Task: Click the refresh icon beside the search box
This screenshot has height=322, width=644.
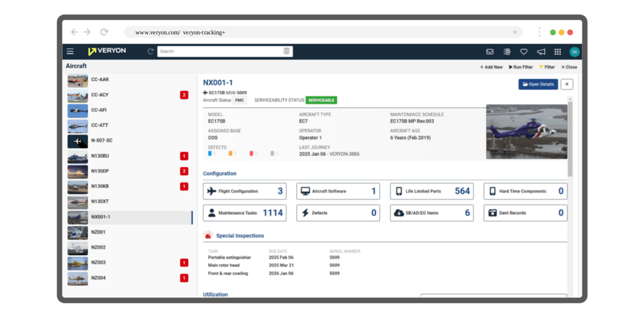Action: click(150, 52)
